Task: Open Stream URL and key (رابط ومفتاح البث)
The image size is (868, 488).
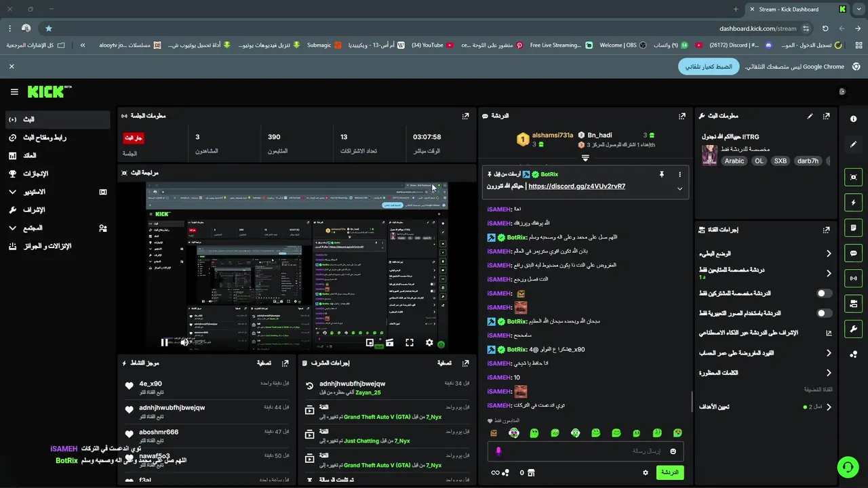Action: [57, 138]
